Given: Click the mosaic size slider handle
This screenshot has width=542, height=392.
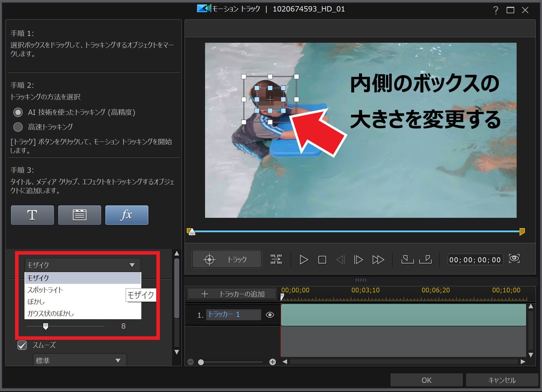Looking at the screenshot, I should tap(45, 326).
